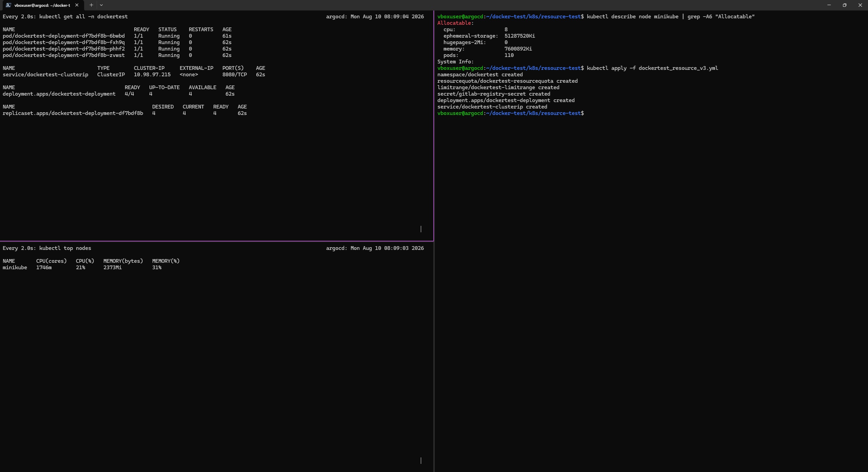Click pod name ending in phhf2
The image size is (868, 472).
(x=64, y=49)
